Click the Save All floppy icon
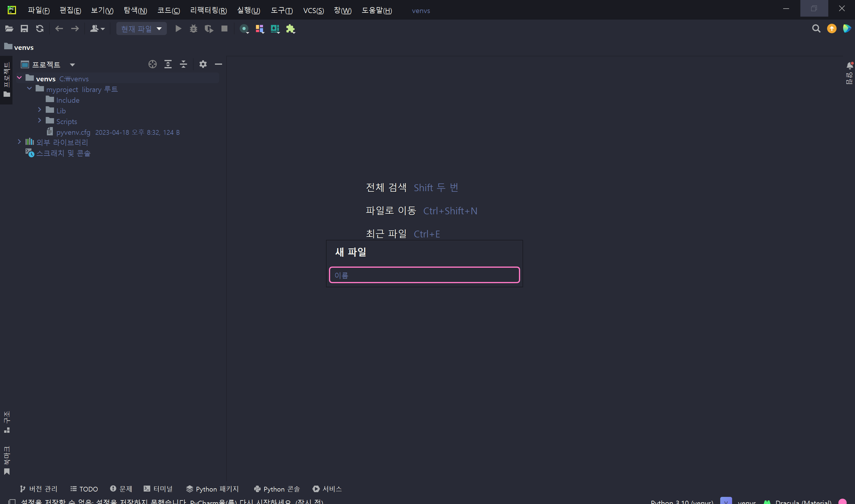 tap(24, 29)
